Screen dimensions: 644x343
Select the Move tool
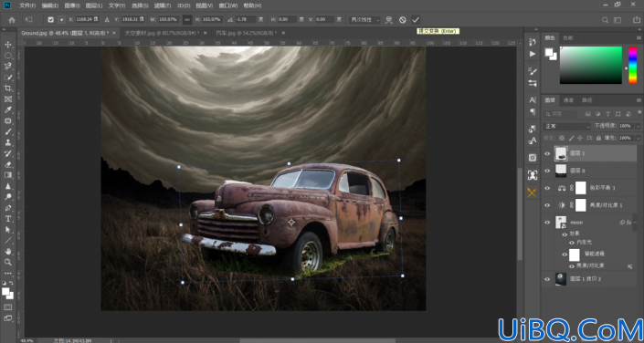8,45
